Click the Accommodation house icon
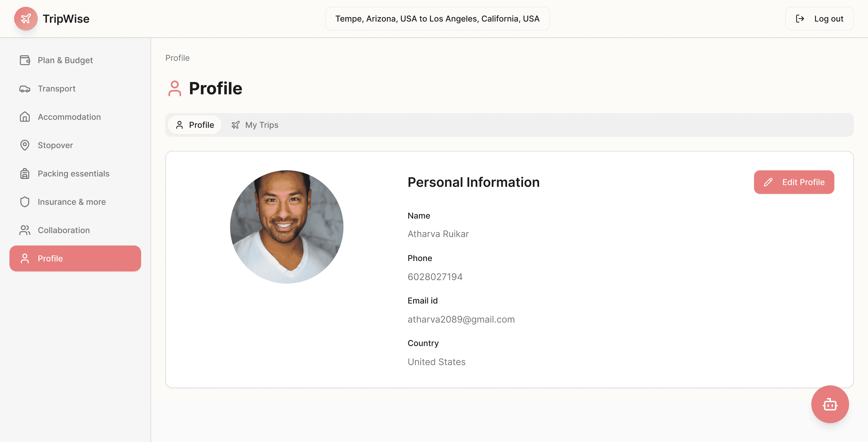The width and height of the screenshot is (868, 442). (25, 117)
